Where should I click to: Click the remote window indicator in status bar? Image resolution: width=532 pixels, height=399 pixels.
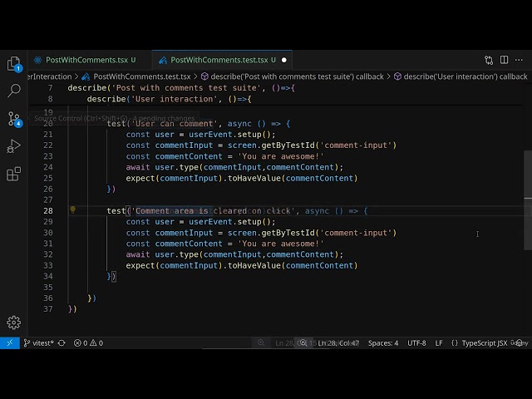coord(10,343)
